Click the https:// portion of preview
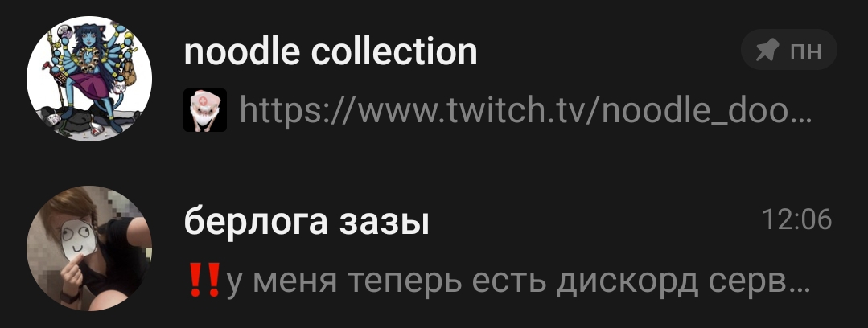This screenshot has height=328, width=868. click(299, 110)
